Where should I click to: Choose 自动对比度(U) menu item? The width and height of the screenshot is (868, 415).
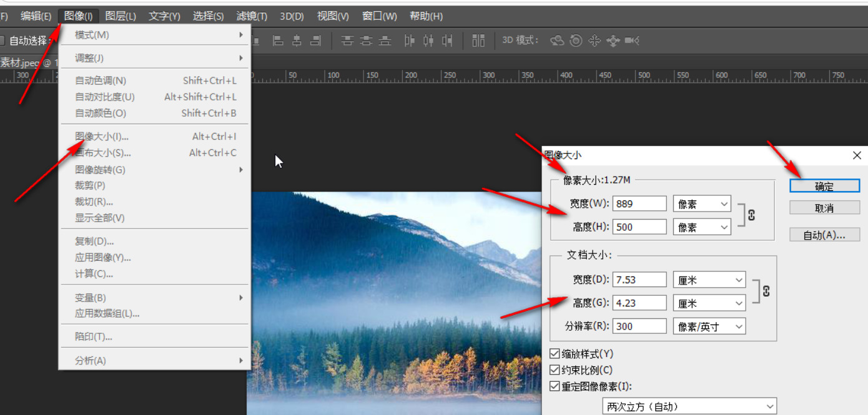[x=154, y=97]
